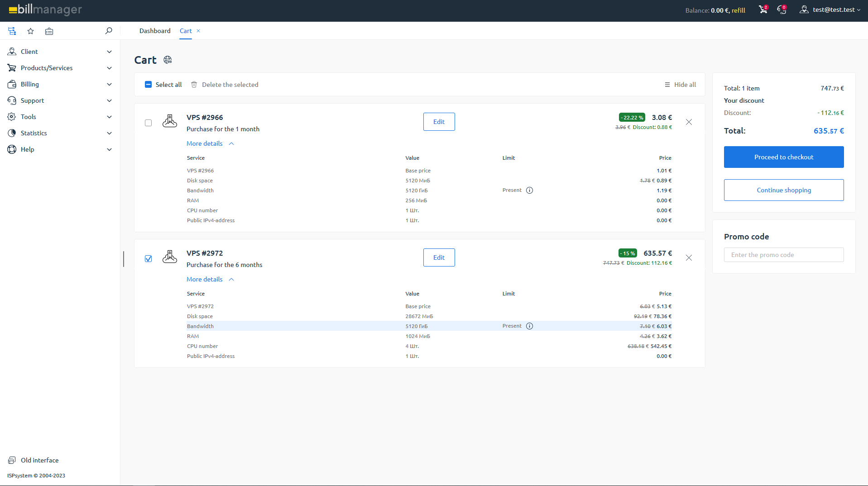Screen dimensions: 868x486
Task: Click the info icon beside Bandwidth Present
Action: point(530,190)
